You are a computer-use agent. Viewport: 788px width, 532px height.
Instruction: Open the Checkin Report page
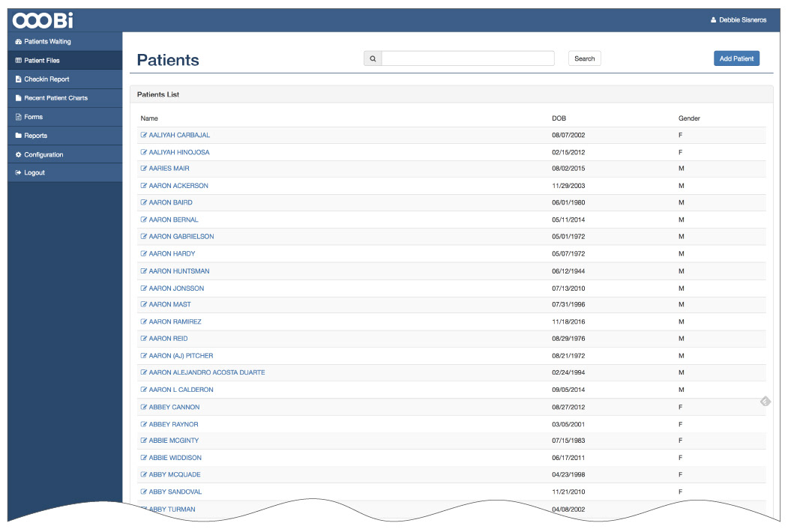pos(64,79)
